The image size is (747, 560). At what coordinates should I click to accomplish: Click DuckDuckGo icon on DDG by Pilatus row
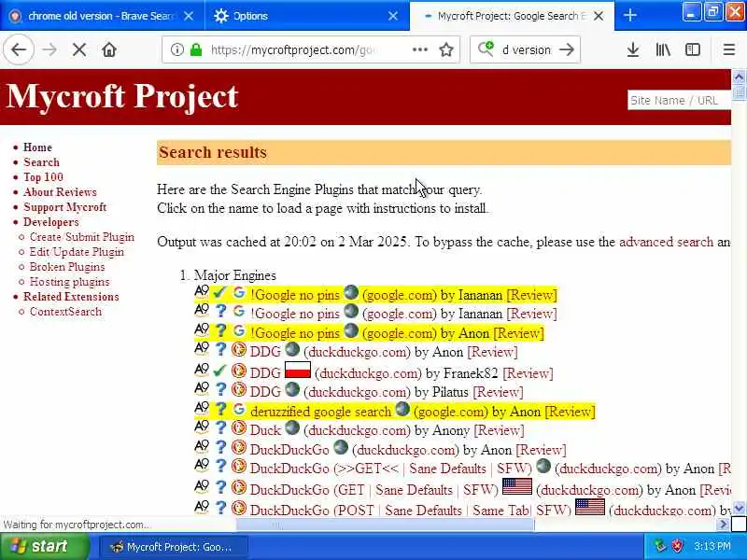(239, 389)
